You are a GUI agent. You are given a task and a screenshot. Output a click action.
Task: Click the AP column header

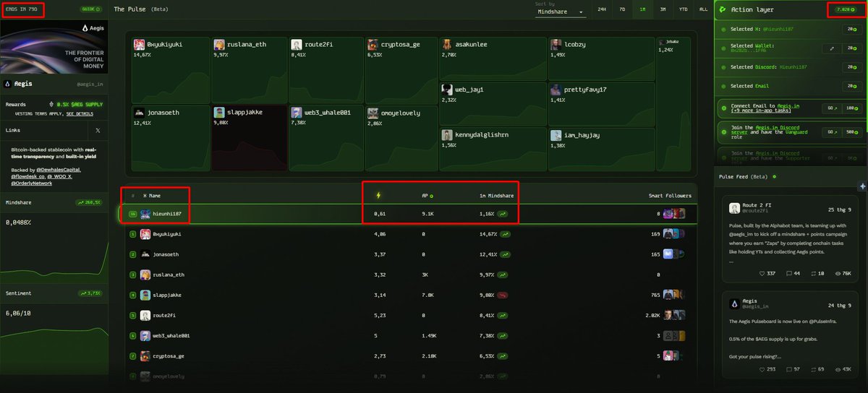(427, 196)
